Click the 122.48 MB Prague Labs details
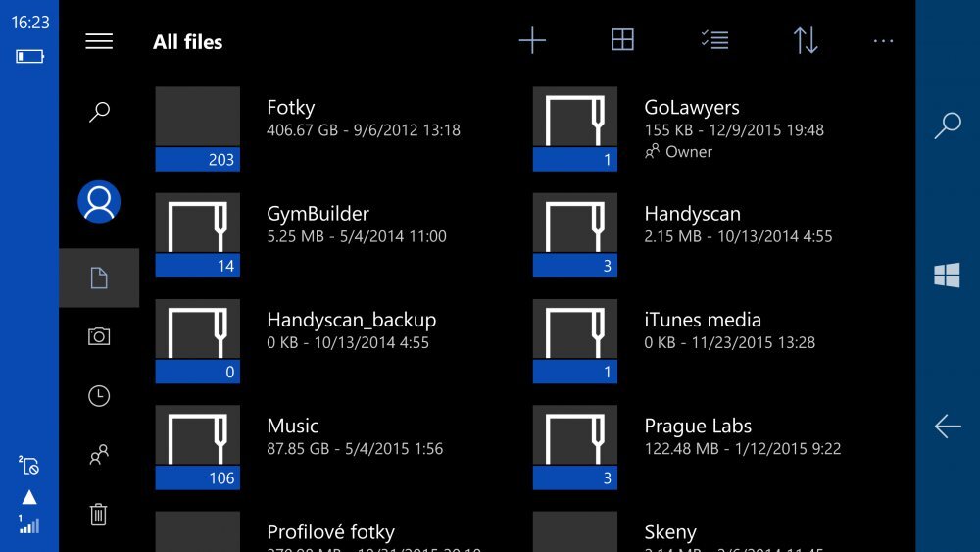Viewport: 980px width, 552px height. tap(743, 449)
